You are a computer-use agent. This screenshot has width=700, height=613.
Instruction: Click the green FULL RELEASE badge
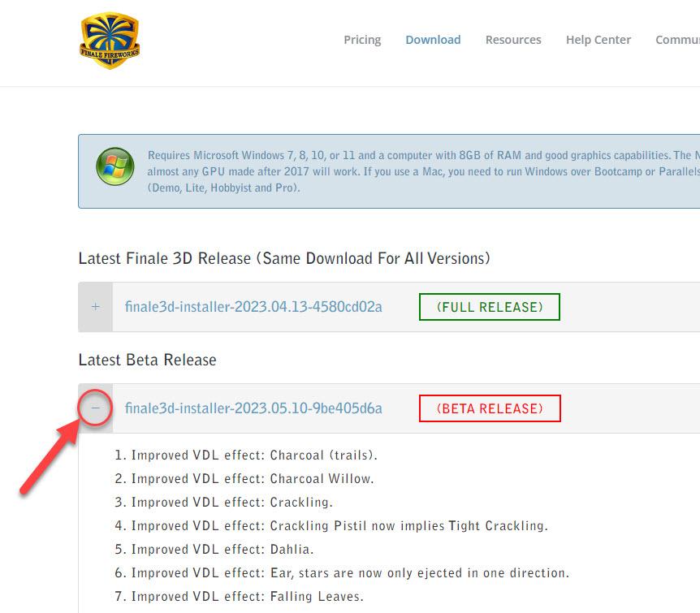(490, 307)
